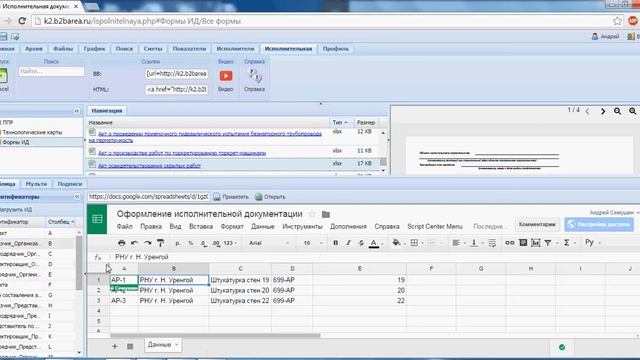
Task: Open the hidden works inspection act link
Action: [x=149, y=166]
